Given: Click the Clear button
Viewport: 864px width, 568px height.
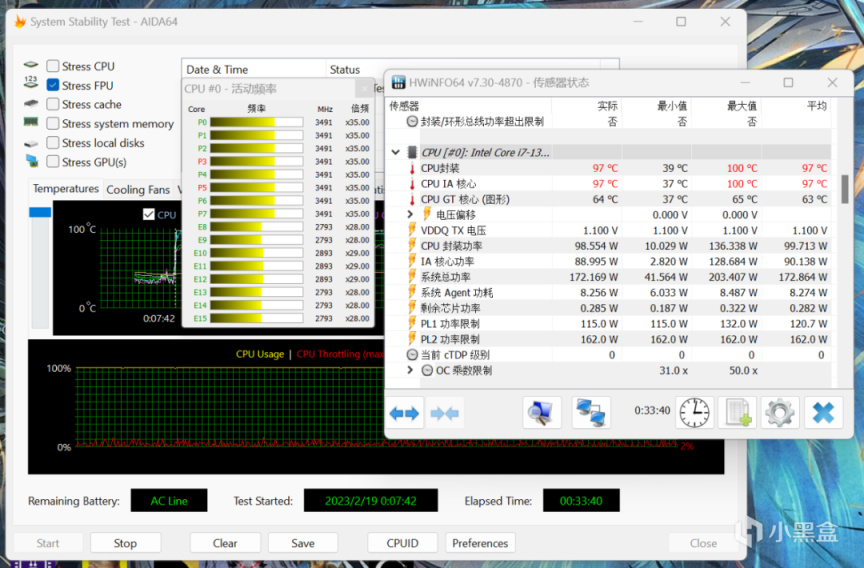Looking at the screenshot, I should 225,543.
